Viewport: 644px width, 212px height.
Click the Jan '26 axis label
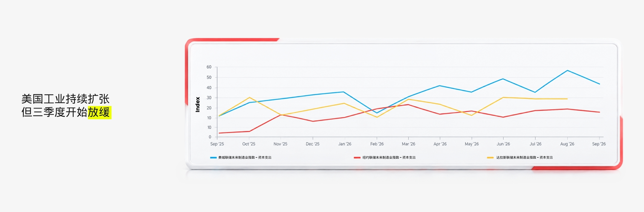point(345,144)
